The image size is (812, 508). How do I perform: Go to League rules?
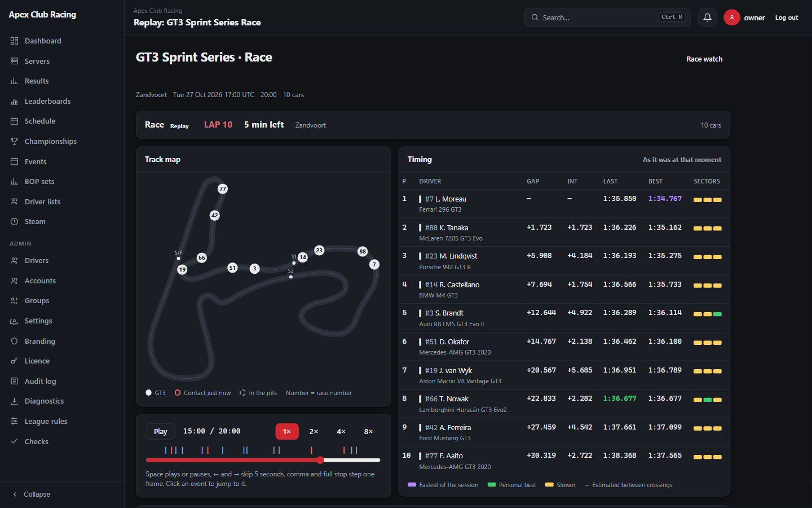[62, 421]
